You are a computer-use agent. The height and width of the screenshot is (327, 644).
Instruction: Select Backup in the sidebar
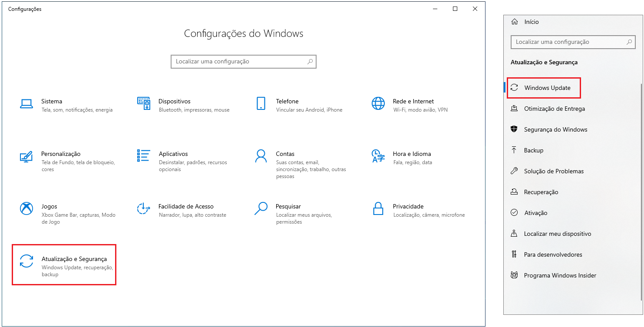pyautogui.click(x=534, y=150)
